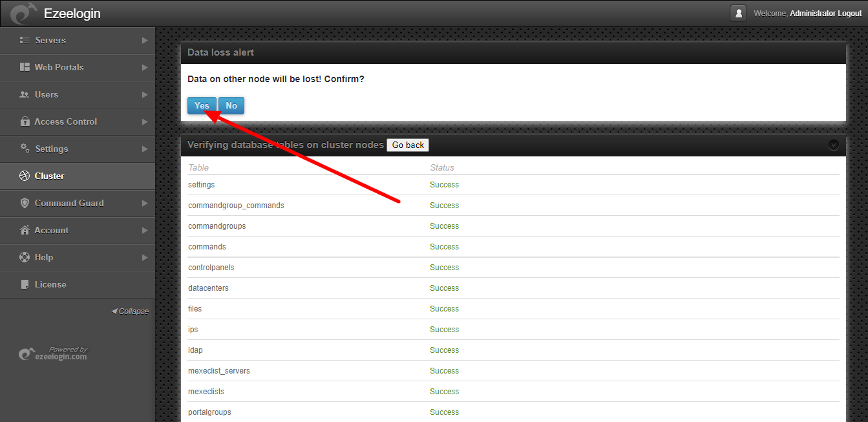Open the License page

pyautogui.click(x=78, y=284)
